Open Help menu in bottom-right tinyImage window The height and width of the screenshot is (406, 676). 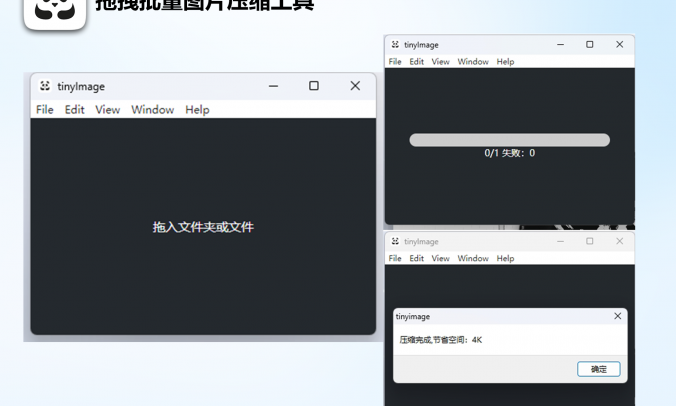tap(505, 258)
